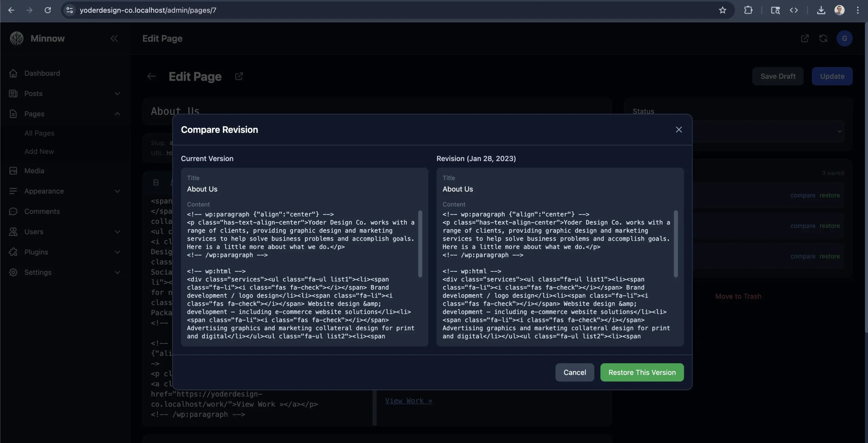Screen dimensions: 868x443
Task: Open Dashboard from the sidebar
Action: (x=42, y=73)
